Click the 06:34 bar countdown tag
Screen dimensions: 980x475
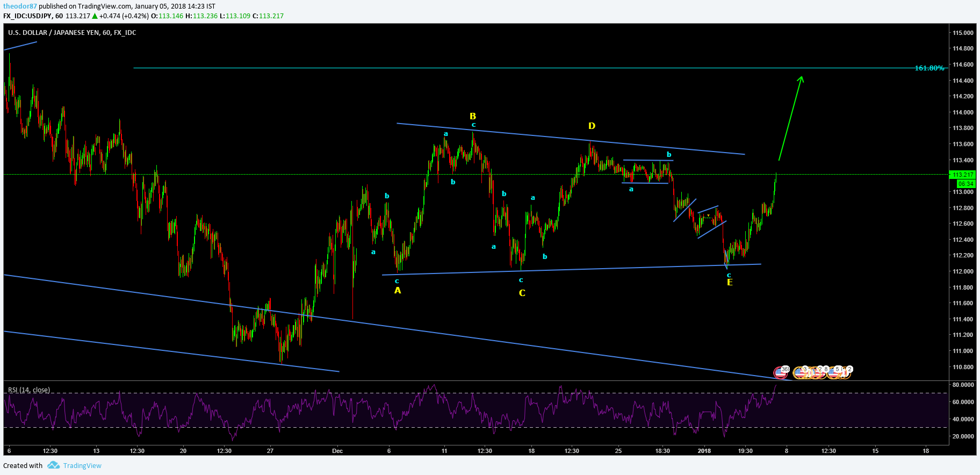[965, 184]
